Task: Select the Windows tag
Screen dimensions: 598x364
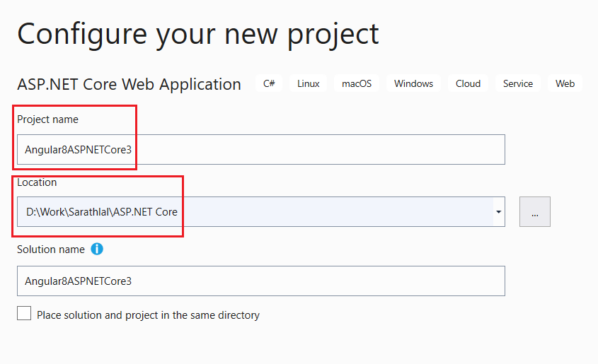Action: 413,83
